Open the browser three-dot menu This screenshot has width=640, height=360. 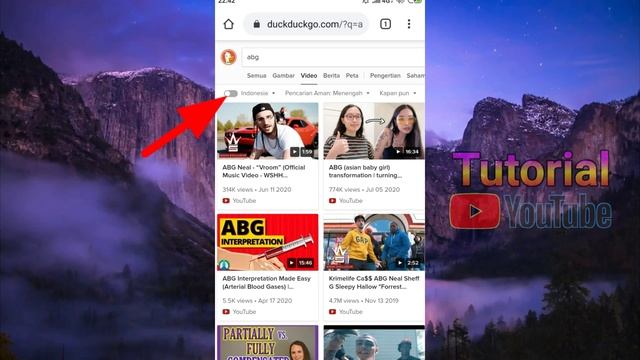coord(409,24)
